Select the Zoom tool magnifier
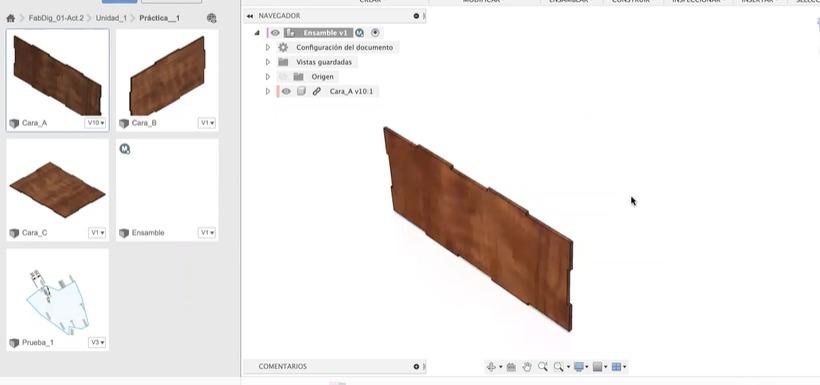 point(543,367)
